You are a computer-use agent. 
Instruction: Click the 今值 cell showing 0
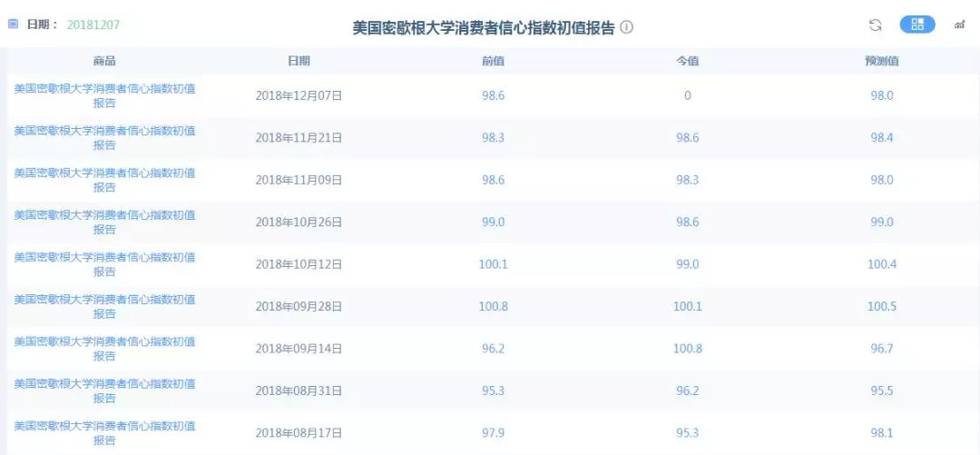(688, 95)
